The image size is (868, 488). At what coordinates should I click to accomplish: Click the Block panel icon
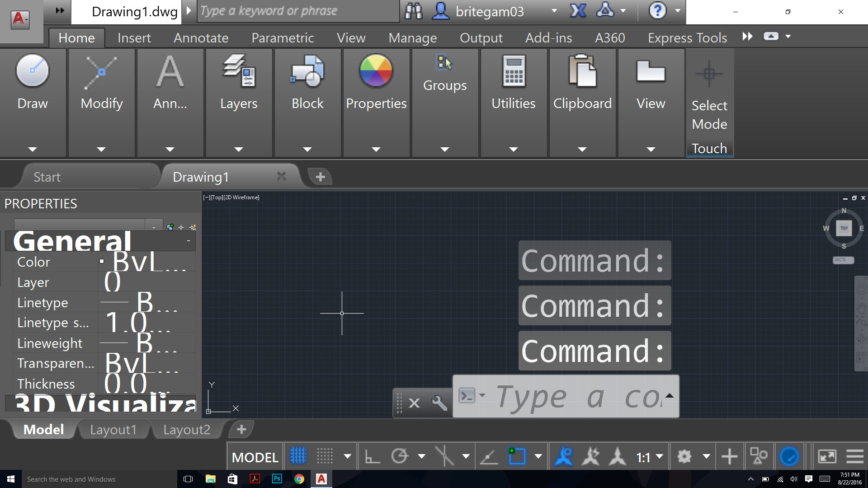pos(307,71)
